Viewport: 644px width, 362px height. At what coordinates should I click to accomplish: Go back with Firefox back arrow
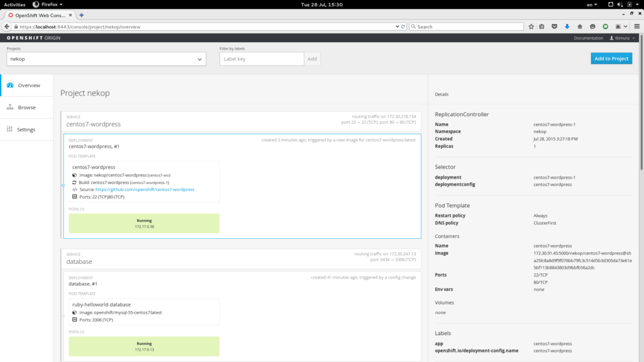tap(6, 26)
